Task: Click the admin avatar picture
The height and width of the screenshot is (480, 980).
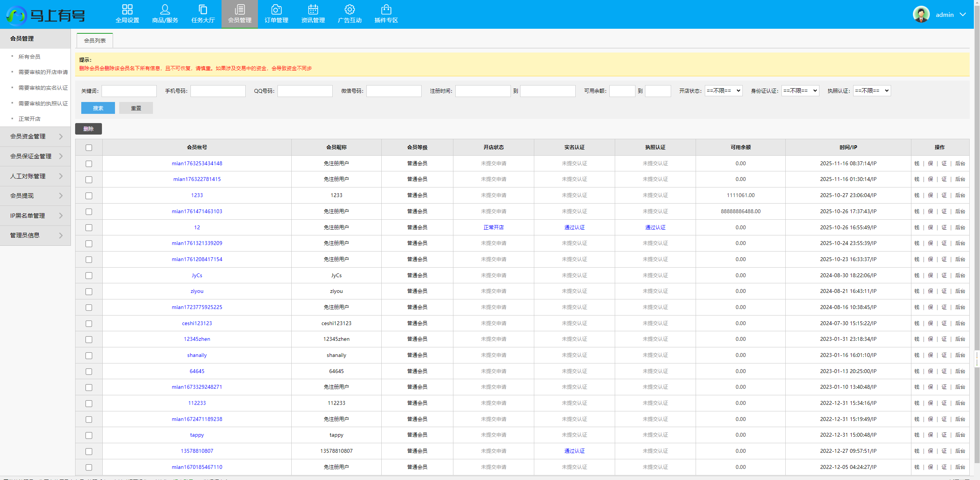Action: tap(921, 15)
